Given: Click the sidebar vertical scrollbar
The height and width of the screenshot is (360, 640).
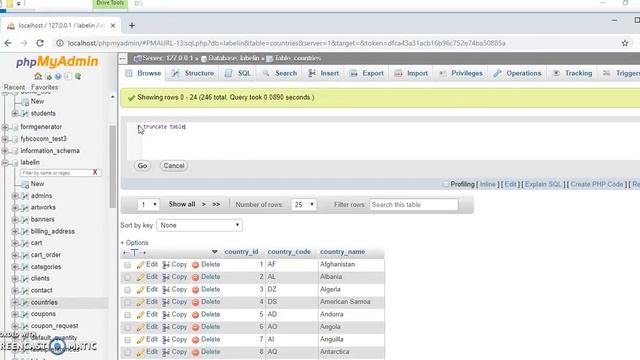Looking at the screenshot, I should coord(113,167).
